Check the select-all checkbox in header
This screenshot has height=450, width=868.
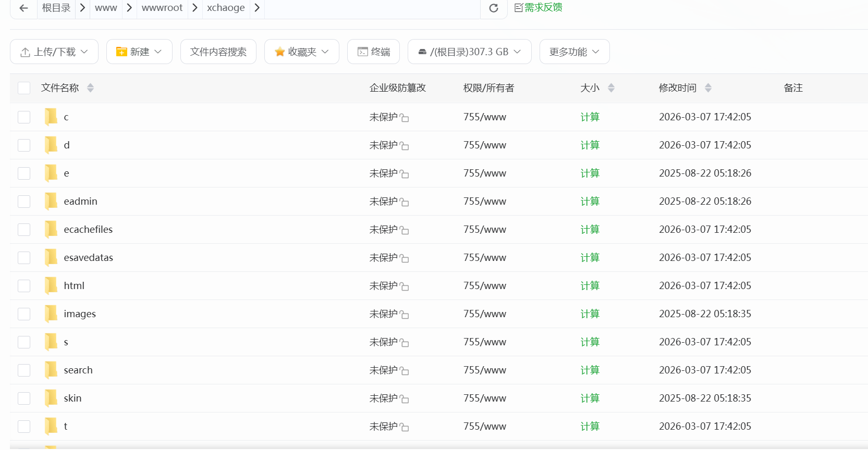coord(24,88)
